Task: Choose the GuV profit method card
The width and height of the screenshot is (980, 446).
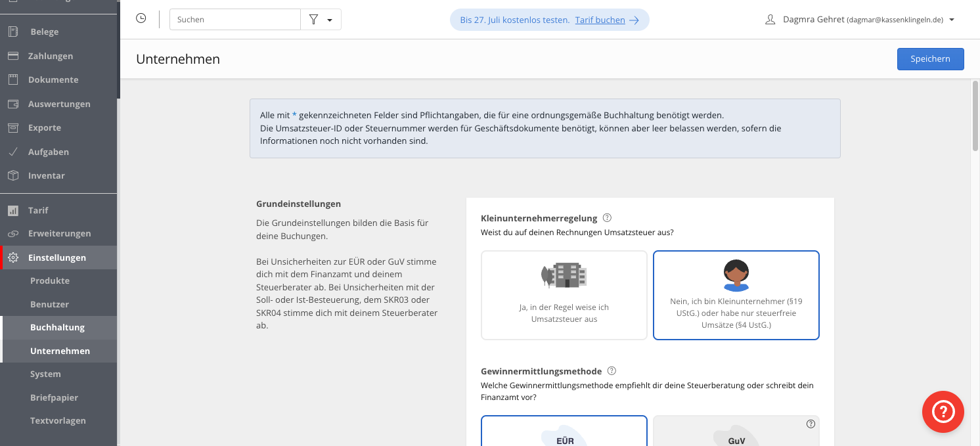Action: [x=736, y=431]
